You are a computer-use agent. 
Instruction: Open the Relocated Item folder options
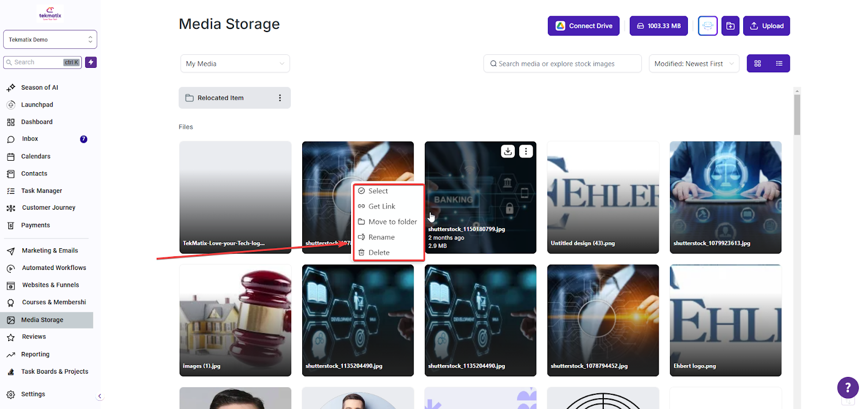pos(280,98)
